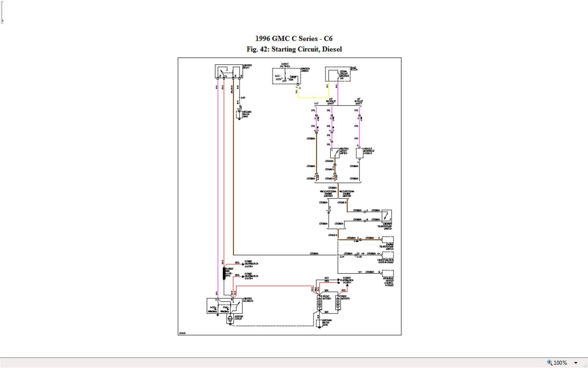The image size is (588, 368).
Task: Click the 'M/T' label above the purple wires
Action: (x=317, y=103)
